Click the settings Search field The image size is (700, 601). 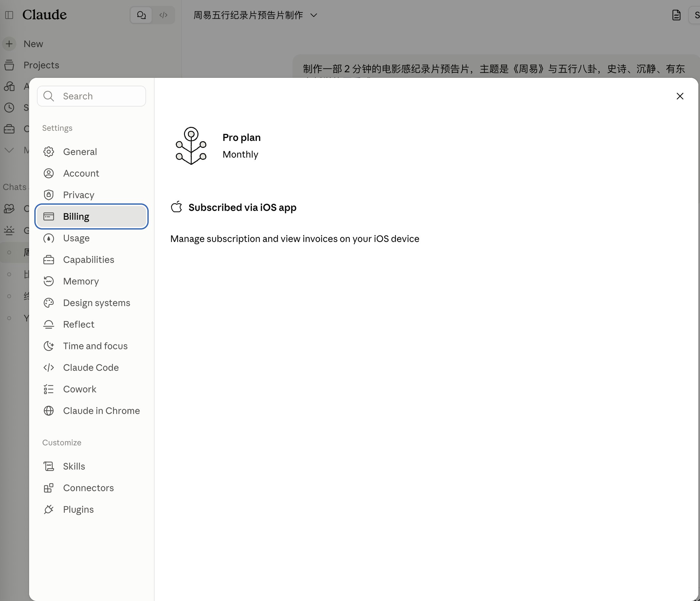click(92, 96)
